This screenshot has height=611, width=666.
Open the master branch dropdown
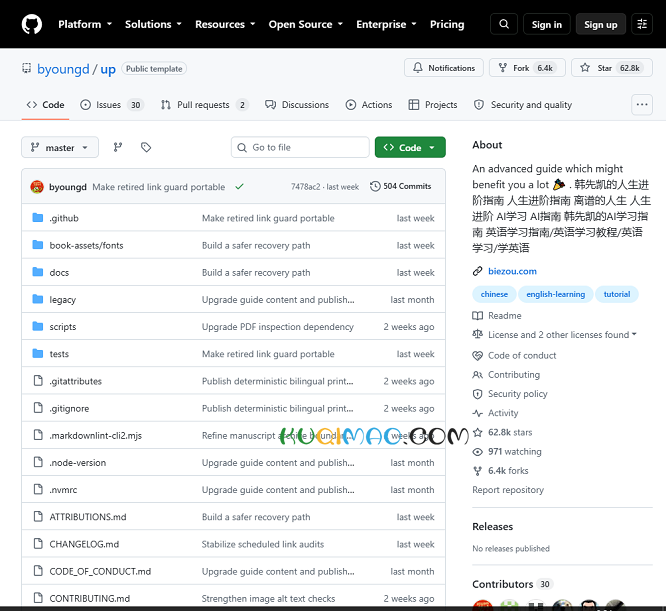(x=60, y=147)
